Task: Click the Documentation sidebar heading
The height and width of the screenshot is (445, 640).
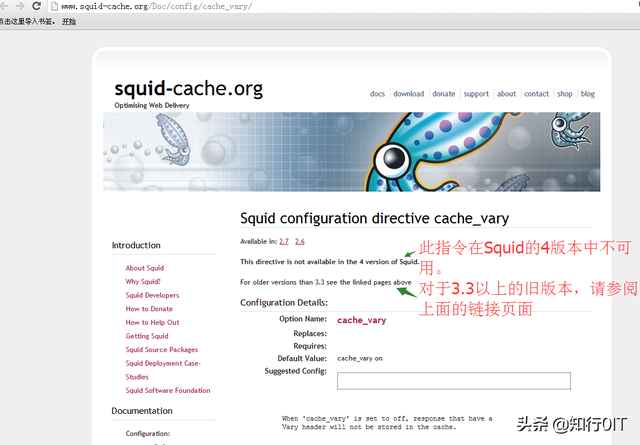Action: 142,411
